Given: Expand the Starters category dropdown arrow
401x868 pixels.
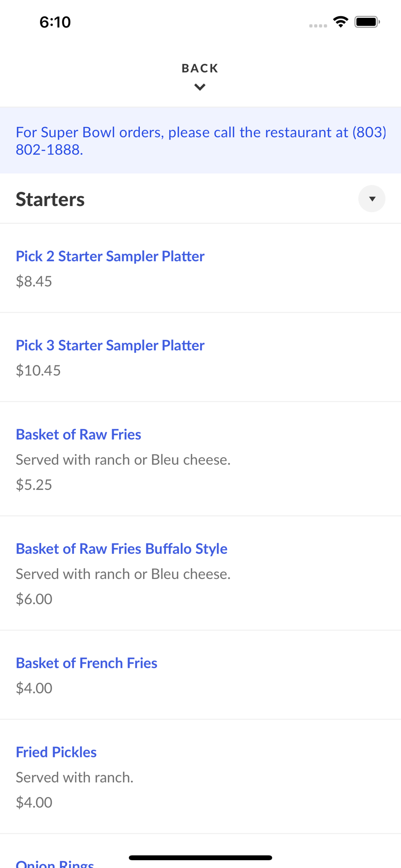Looking at the screenshot, I should 371,199.
